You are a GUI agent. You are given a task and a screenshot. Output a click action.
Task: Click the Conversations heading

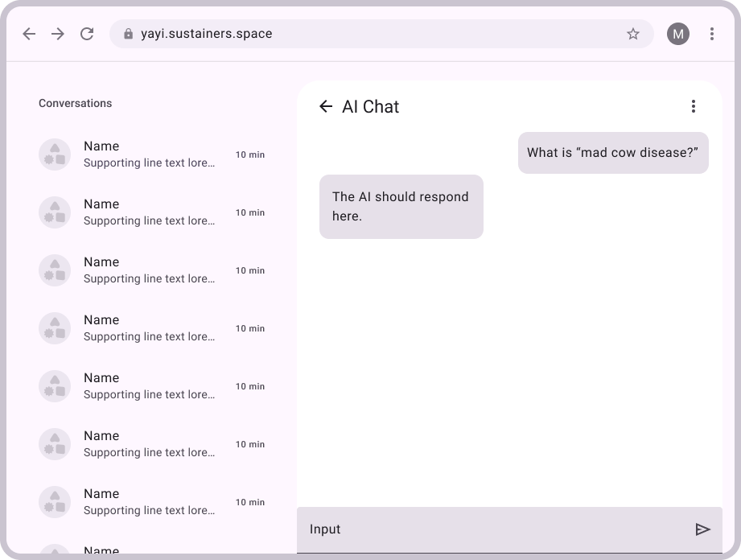coord(75,103)
